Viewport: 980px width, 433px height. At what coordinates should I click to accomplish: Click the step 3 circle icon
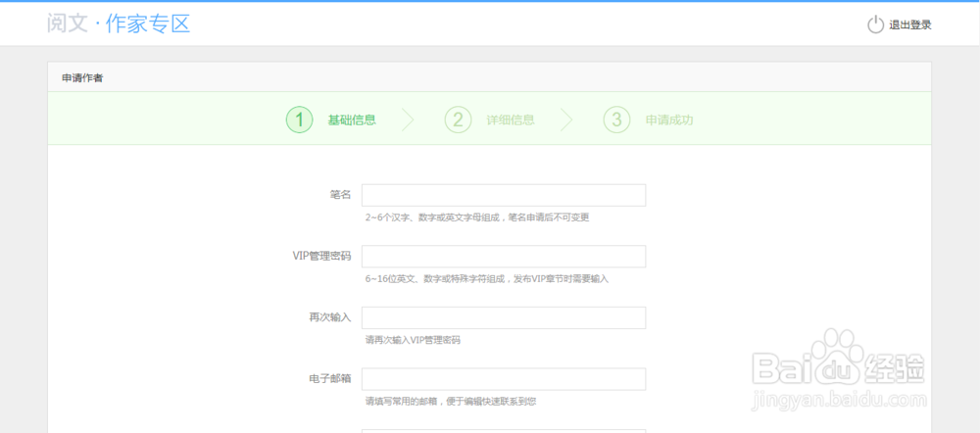(616, 120)
